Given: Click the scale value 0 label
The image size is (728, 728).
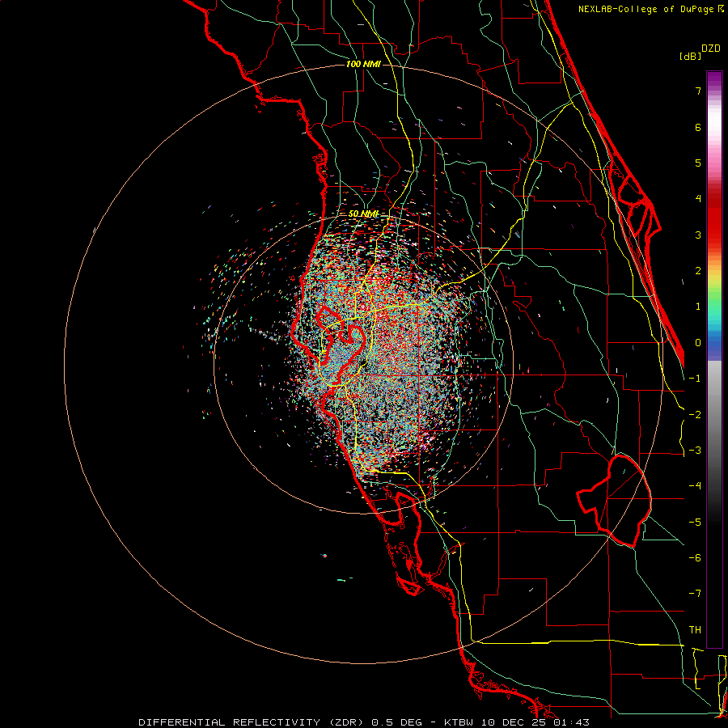Looking at the screenshot, I should click(698, 343).
